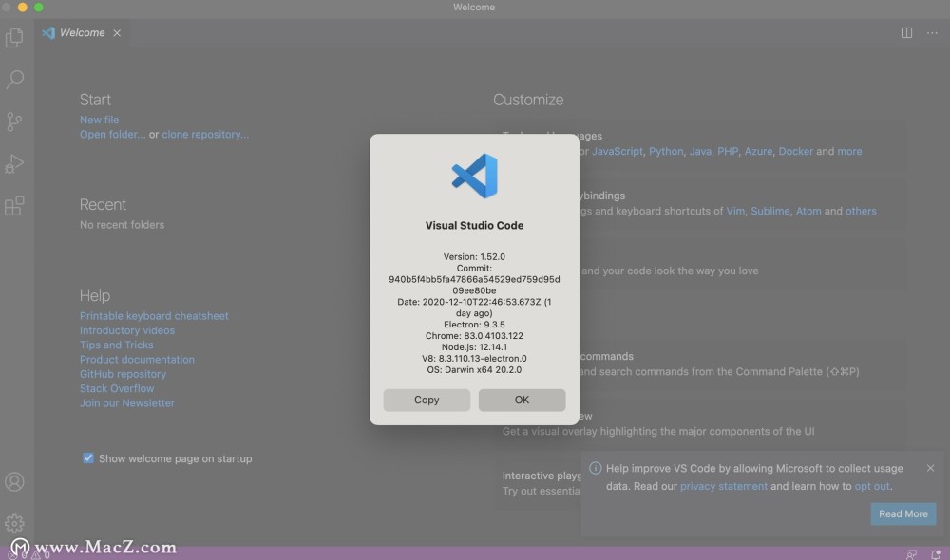The image size is (950, 560).
Task: Click the more languages link
Action: (x=849, y=151)
